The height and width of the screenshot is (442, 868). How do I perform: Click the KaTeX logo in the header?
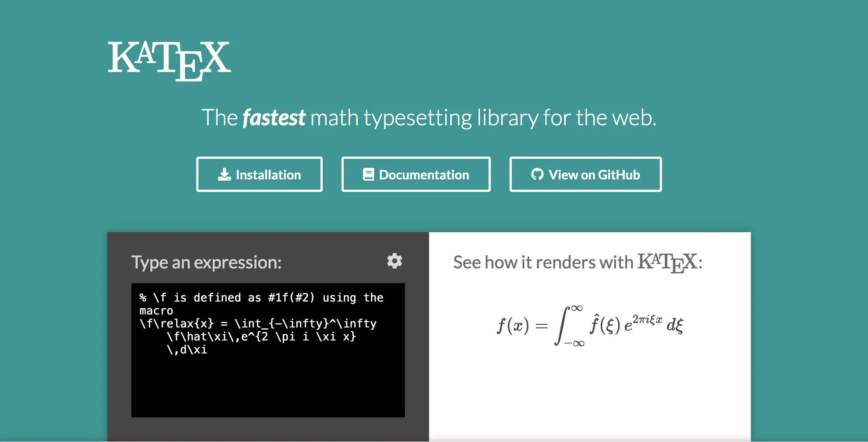(169, 60)
